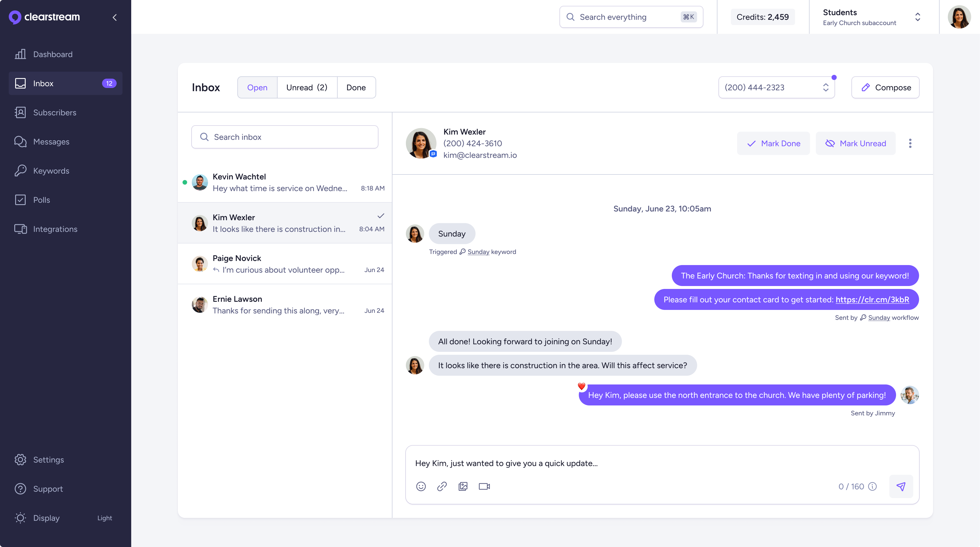The width and height of the screenshot is (980, 547).
Task: Insert a link using the chain icon
Action: [442, 486]
